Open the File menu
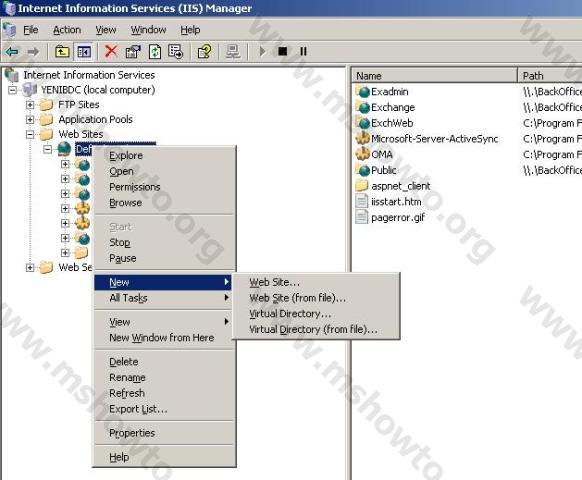The width and height of the screenshot is (582, 480). [31, 30]
